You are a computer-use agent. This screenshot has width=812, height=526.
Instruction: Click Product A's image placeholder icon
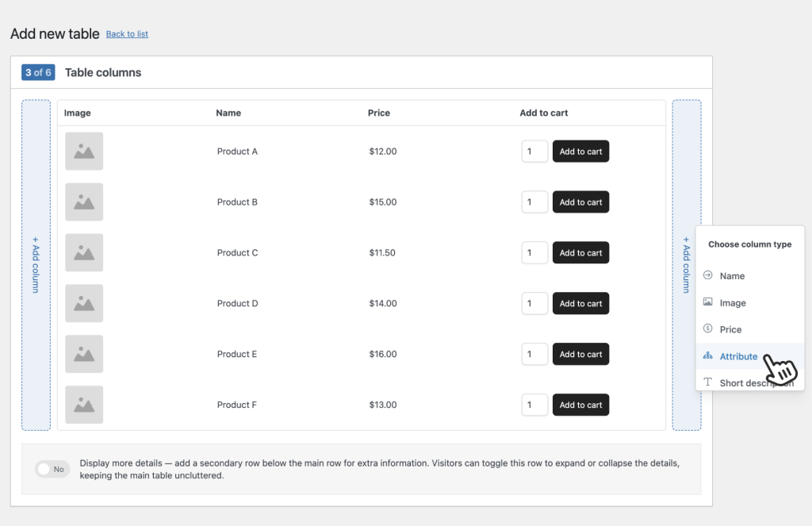pos(83,151)
